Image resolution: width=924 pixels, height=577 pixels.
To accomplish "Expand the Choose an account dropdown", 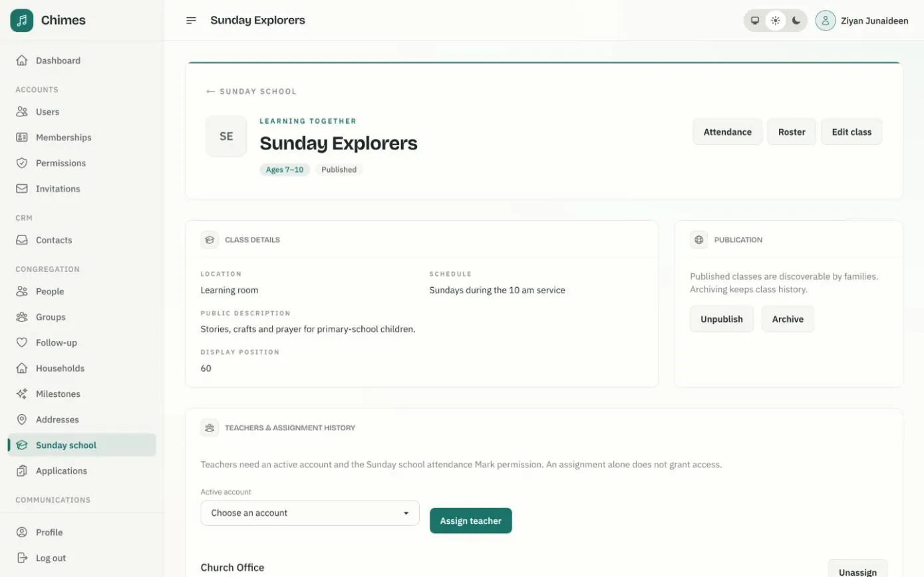I will 310,513.
